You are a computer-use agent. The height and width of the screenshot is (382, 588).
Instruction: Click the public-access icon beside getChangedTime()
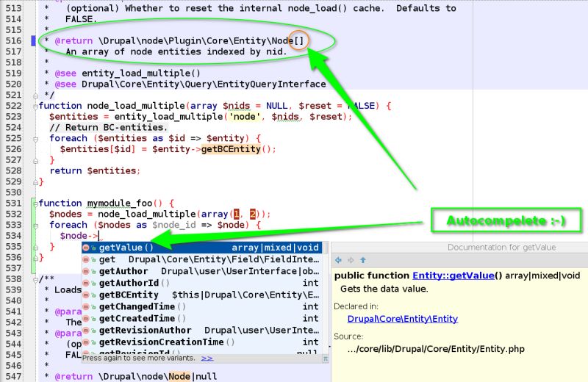click(x=93, y=307)
